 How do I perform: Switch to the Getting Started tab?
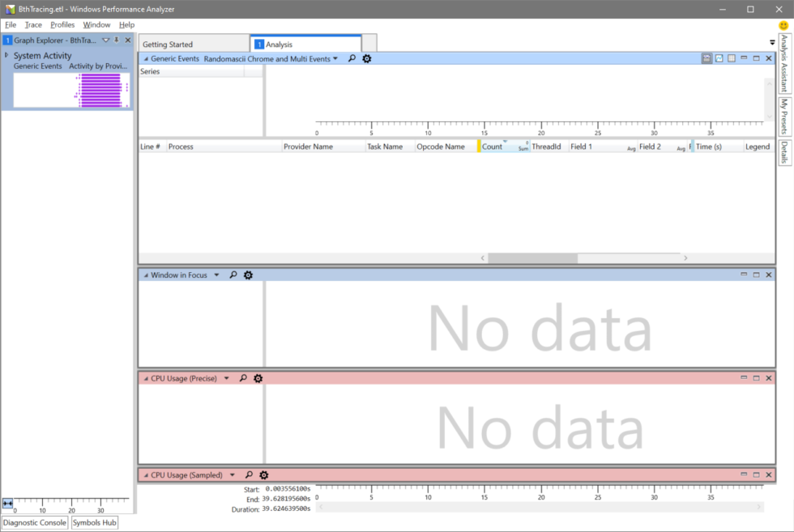pyautogui.click(x=193, y=43)
